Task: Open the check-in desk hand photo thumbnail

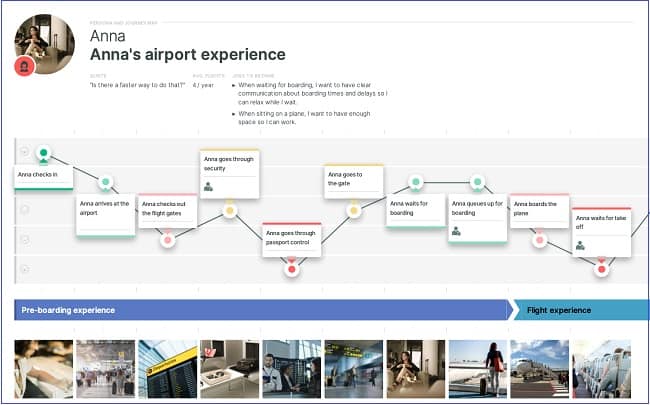Action: (44, 369)
